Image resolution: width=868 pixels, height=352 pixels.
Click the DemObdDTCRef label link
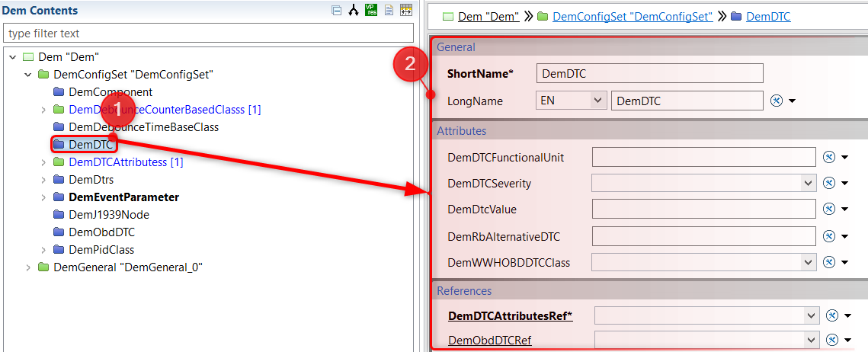[489, 341]
